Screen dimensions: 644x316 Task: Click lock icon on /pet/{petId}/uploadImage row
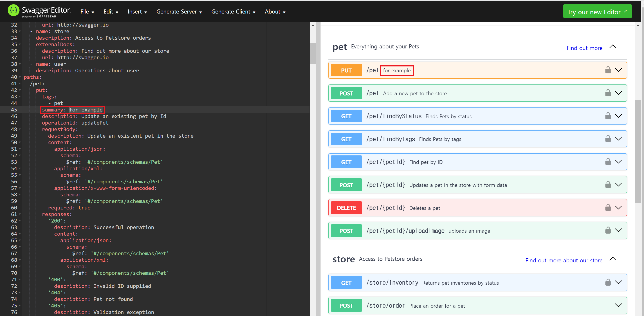608,230
